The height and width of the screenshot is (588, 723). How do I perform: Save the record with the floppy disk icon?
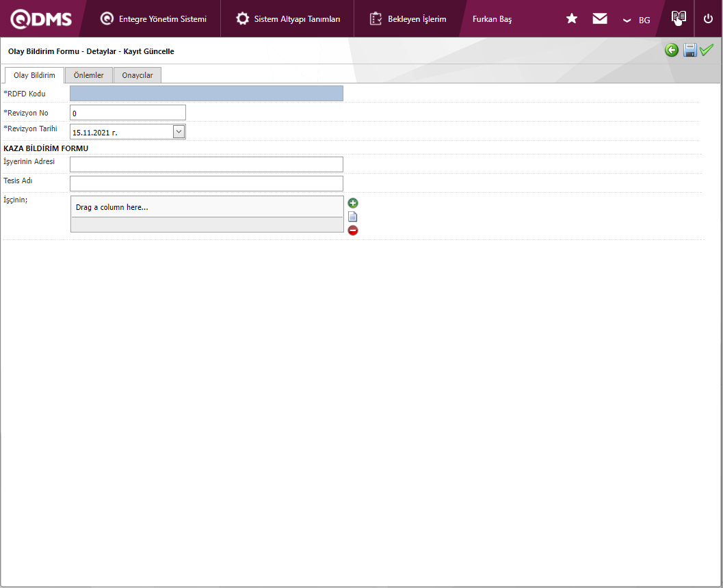pos(690,50)
